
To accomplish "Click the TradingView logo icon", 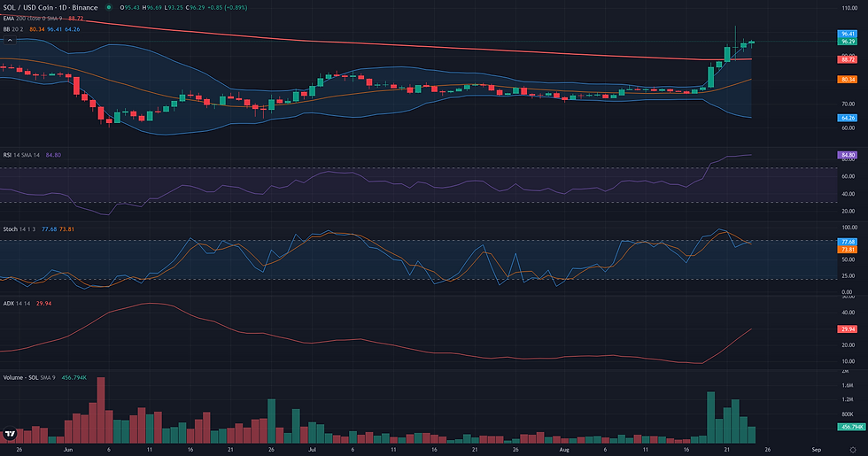I will click(x=10, y=434).
